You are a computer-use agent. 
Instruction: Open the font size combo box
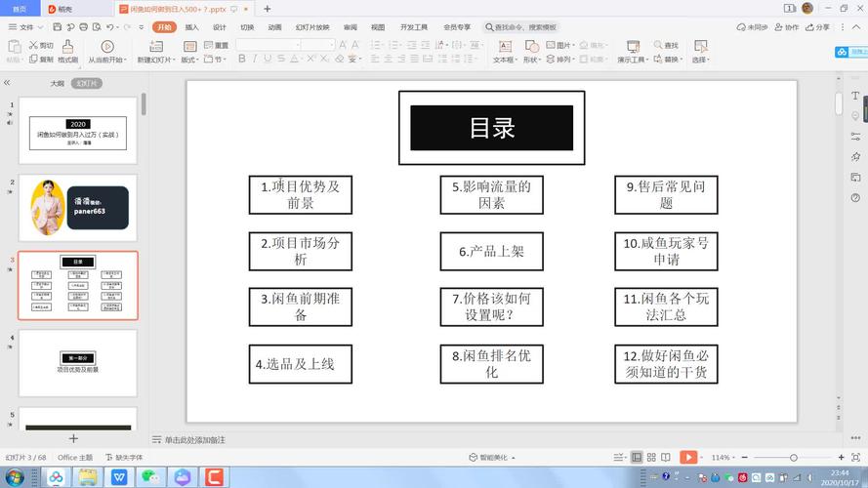click(x=318, y=44)
